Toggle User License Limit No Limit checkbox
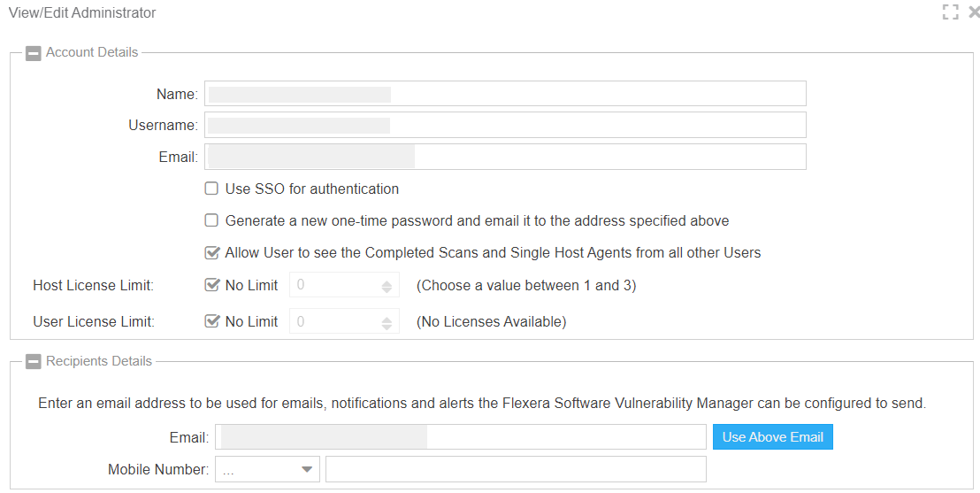Screen dimensions: 980x493 point(211,321)
